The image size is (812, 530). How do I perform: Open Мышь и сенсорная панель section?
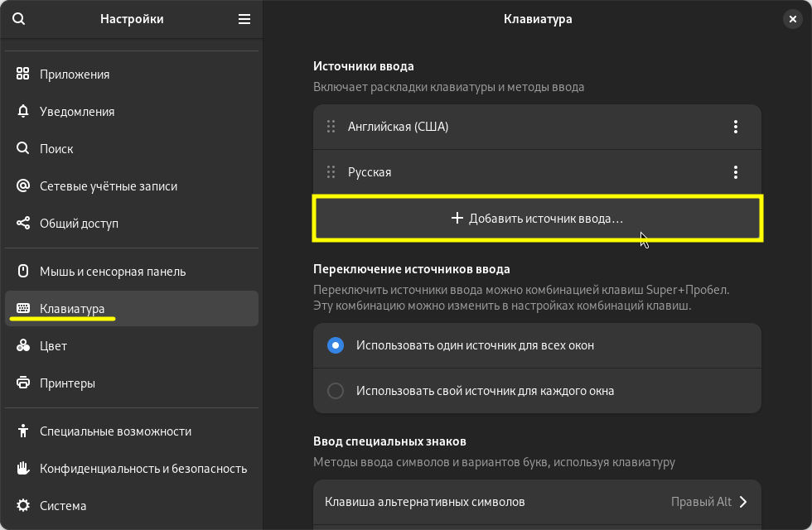tap(113, 271)
